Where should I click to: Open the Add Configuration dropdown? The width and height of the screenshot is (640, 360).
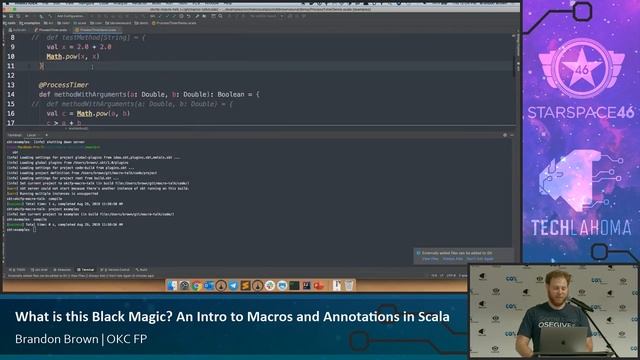(70, 16)
